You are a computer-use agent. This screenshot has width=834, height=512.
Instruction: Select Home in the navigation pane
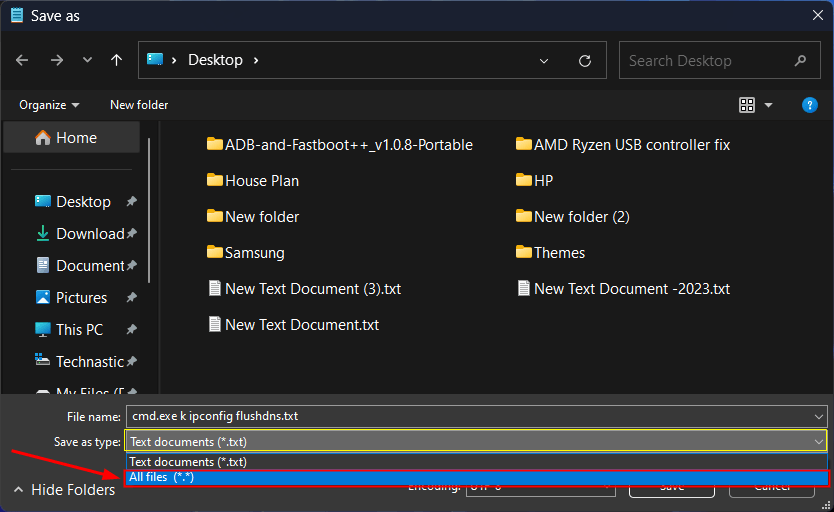[x=71, y=138]
